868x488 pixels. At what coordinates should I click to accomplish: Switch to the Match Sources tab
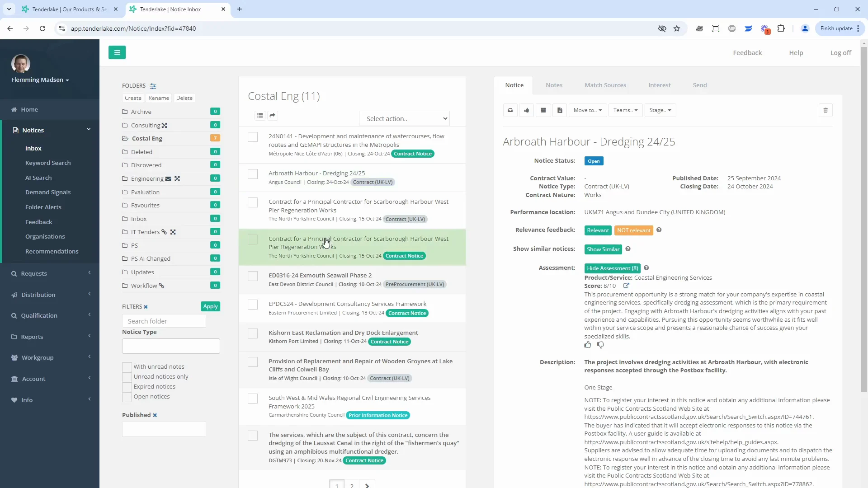point(605,85)
